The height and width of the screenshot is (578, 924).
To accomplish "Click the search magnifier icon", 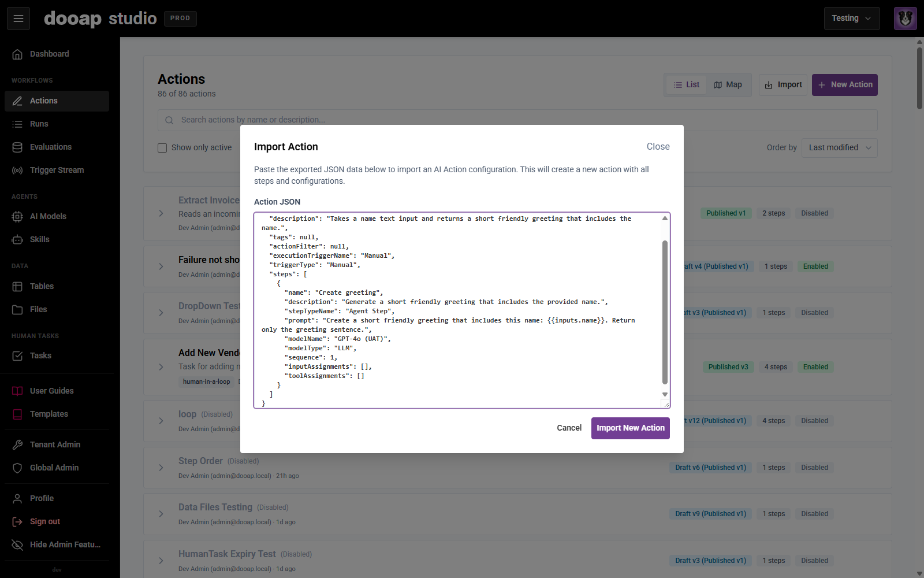I will tap(169, 120).
